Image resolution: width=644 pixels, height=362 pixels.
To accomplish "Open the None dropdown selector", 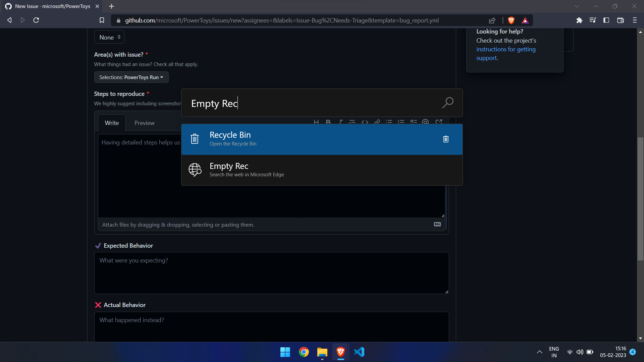I will click(x=109, y=37).
